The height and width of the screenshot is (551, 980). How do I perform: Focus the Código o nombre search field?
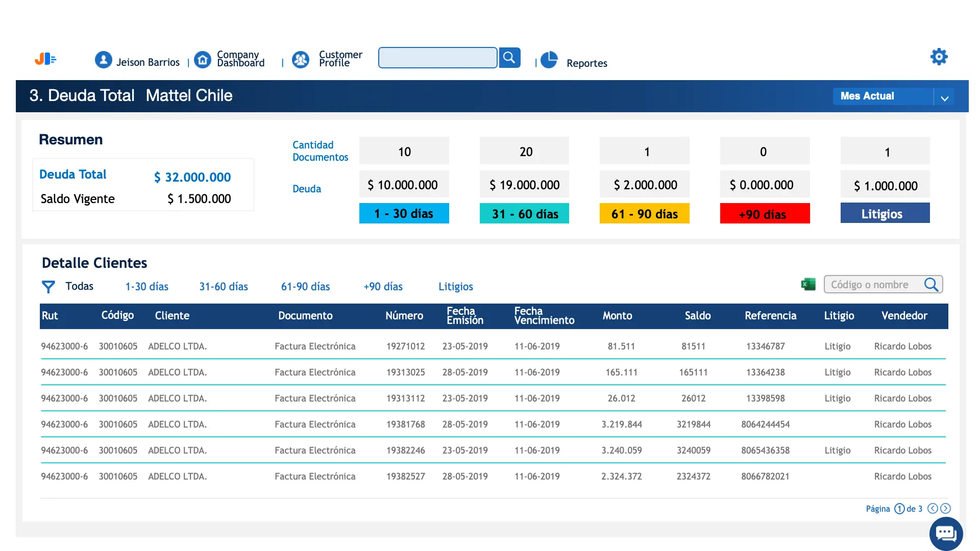[873, 285]
